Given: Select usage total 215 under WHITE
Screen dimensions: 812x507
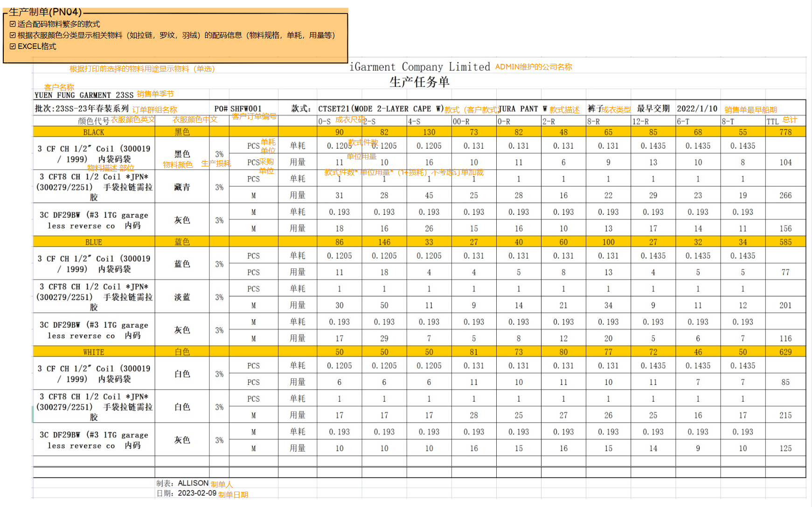Looking at the screenshot, I should pyautogui.click(x=785, y=415).
